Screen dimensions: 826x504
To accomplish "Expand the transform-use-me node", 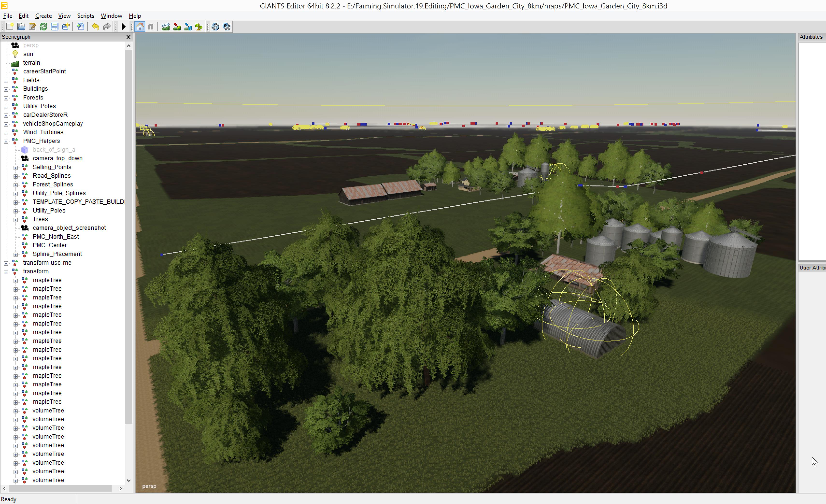I will tap(6, 263).
